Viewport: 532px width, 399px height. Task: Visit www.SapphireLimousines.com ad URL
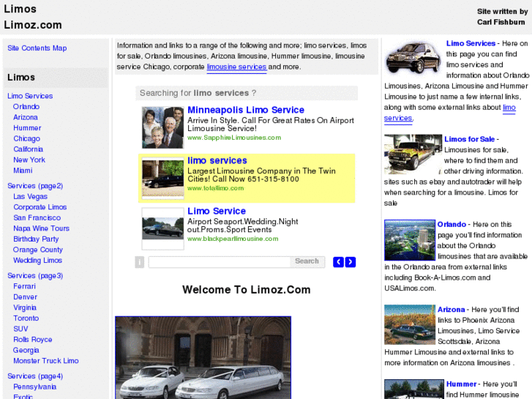234,138
